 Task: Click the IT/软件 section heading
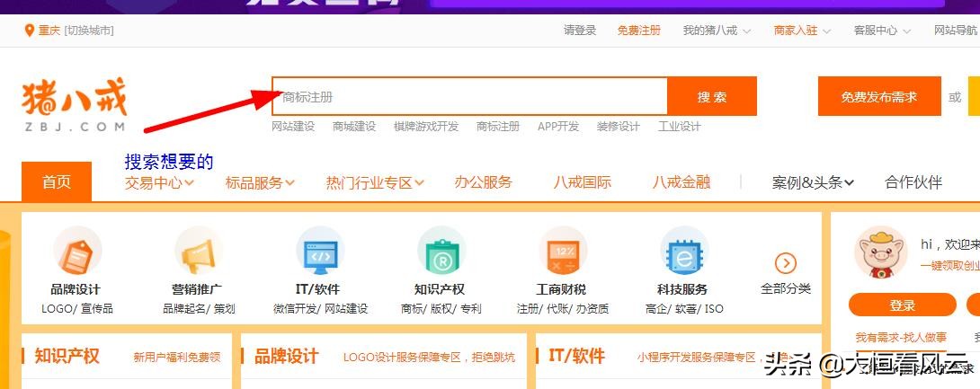click(576, 356)
